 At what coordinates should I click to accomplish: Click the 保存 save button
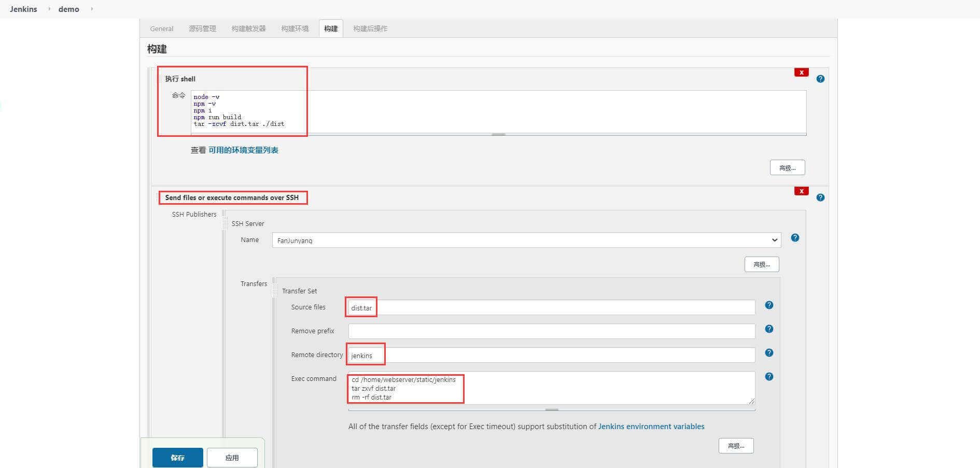tap(178, 458)
